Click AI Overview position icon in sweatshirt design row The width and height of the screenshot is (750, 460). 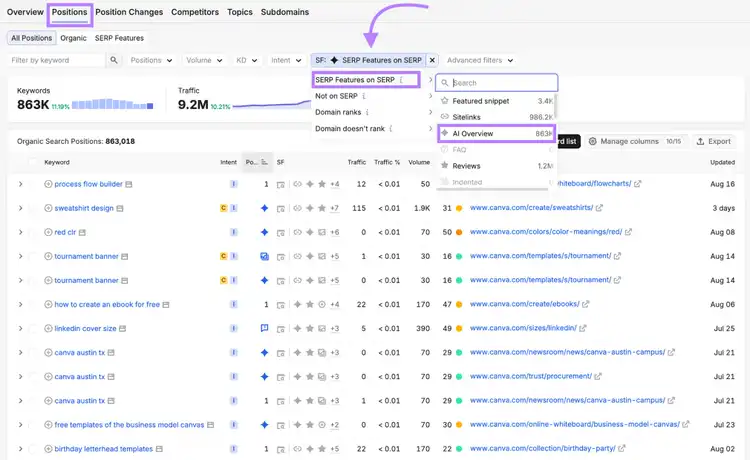click(x=265, y=208)
